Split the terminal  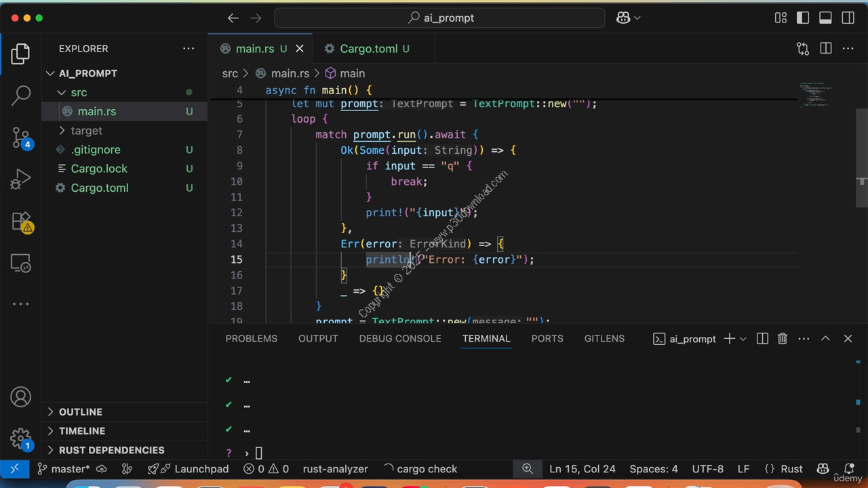tap(762, 338)
